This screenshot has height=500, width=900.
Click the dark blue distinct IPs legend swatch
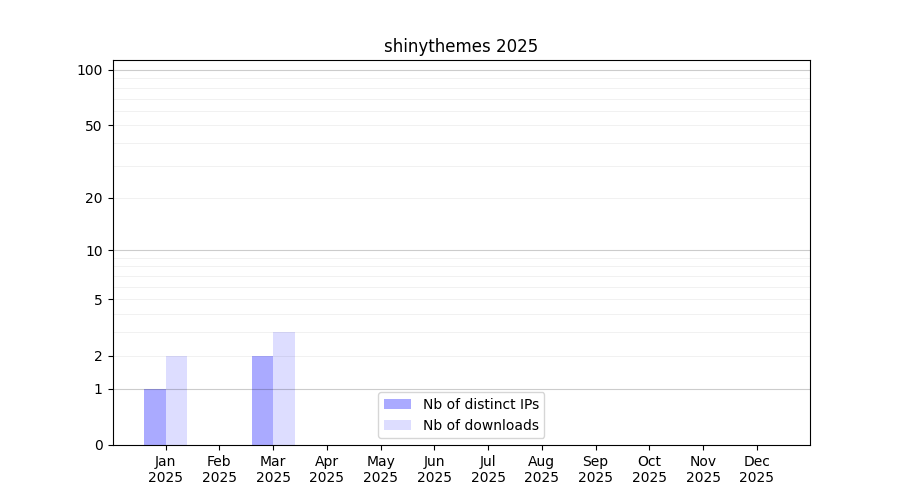point(397,404)
